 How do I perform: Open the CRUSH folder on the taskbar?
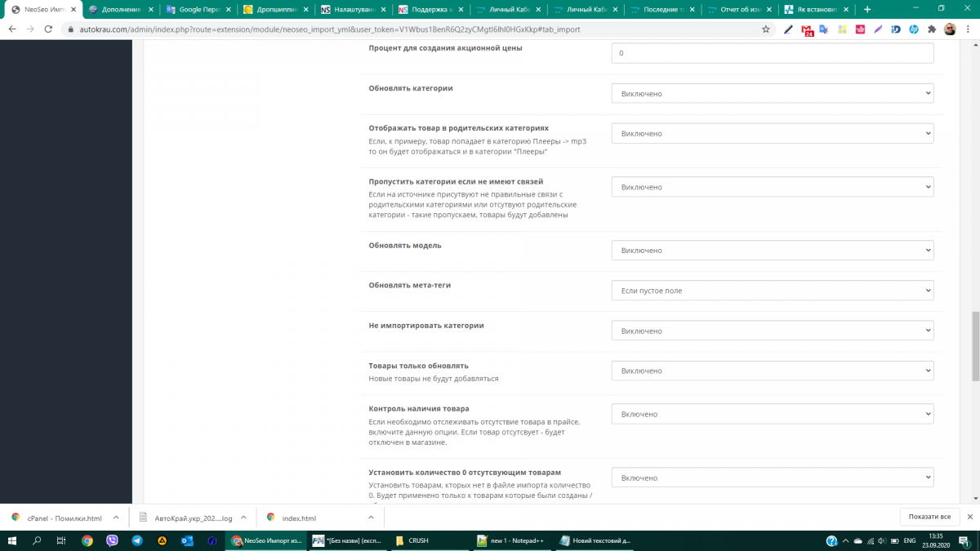click(x=430, y=540)
